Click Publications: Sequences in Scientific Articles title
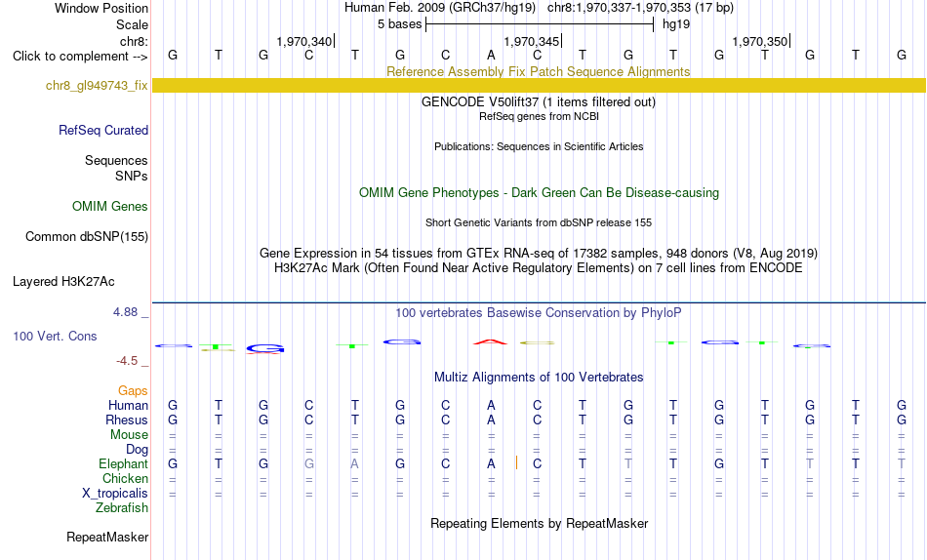The height and width of the screenshot is (560, 927). [539, 146]
